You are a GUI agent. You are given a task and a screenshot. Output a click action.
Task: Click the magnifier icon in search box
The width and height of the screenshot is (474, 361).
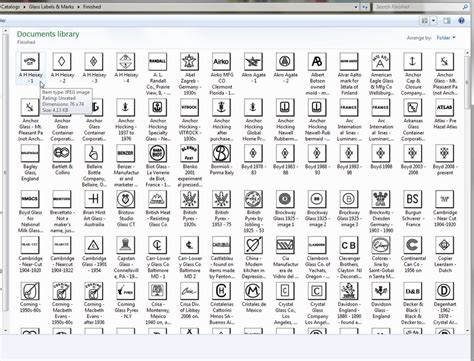point(465,7)
